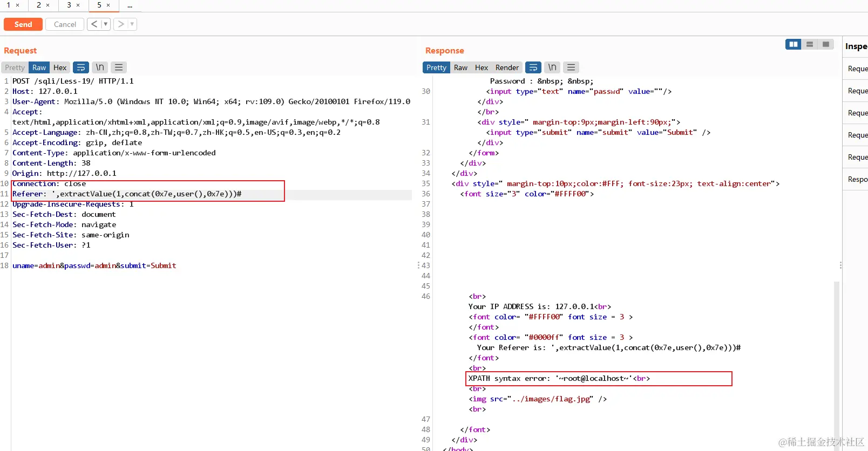Go forward to the next request in history
Image resolution: width=868 pixels, height=451 pixels.
(x=121, y=24)
